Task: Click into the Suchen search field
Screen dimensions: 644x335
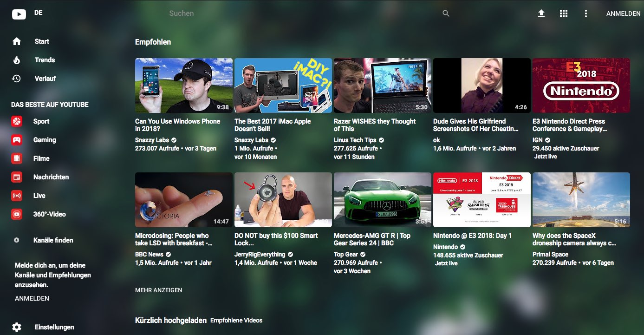Action: [x=302, y=13]
